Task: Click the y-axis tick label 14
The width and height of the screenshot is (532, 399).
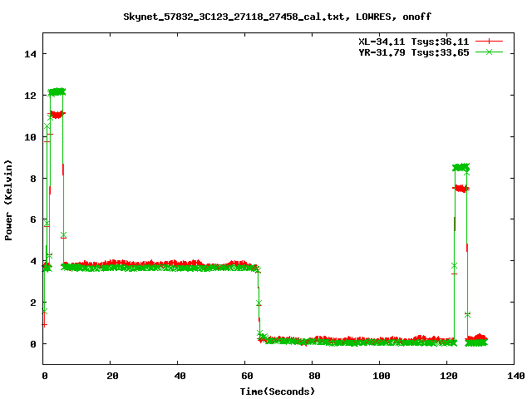Action: click(30, 54)
